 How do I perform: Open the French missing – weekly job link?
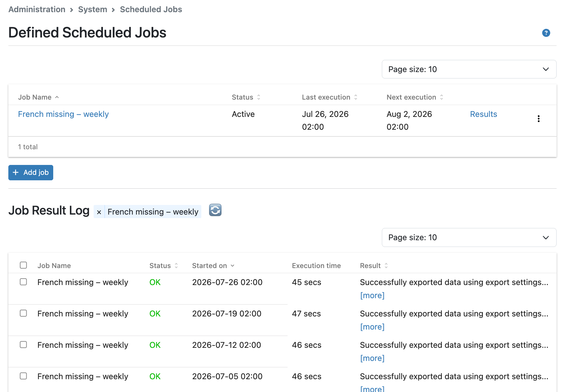click(63, 114)
